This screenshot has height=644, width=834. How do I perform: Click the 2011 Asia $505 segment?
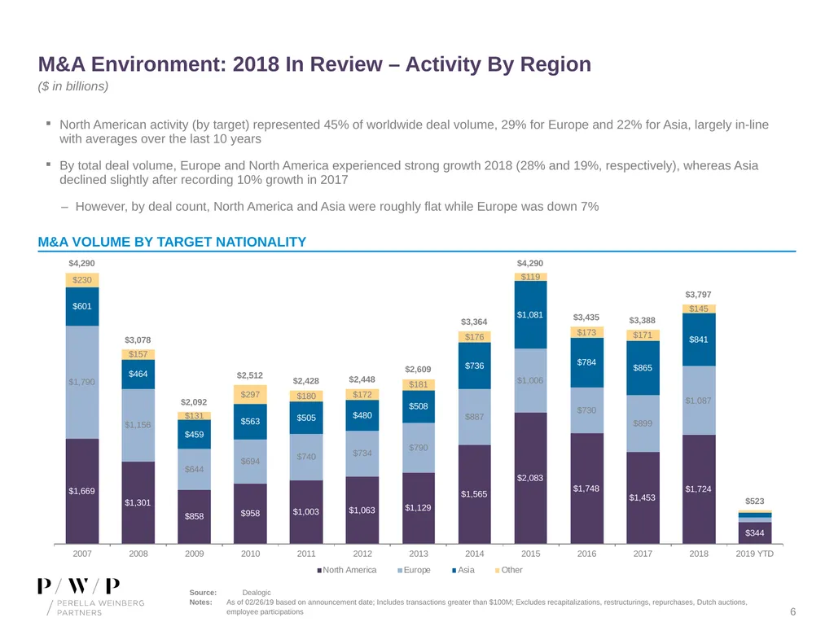[x=306, y=418]
